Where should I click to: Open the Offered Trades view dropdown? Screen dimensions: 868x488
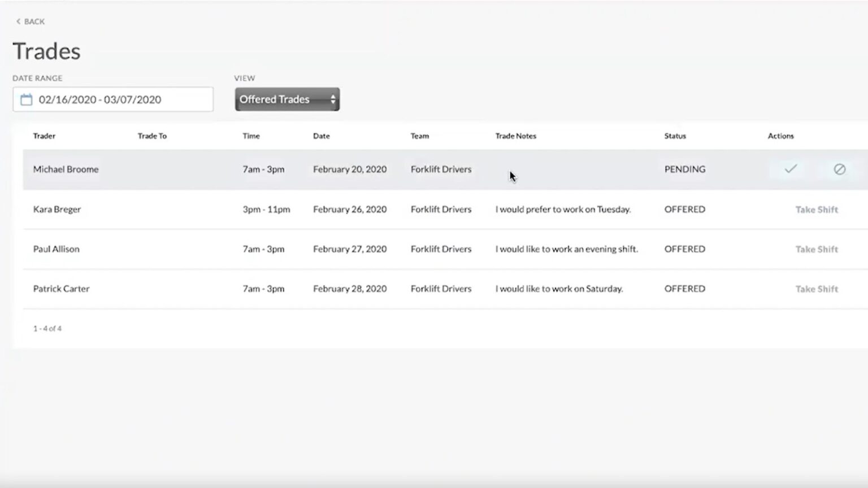(287, 99)
